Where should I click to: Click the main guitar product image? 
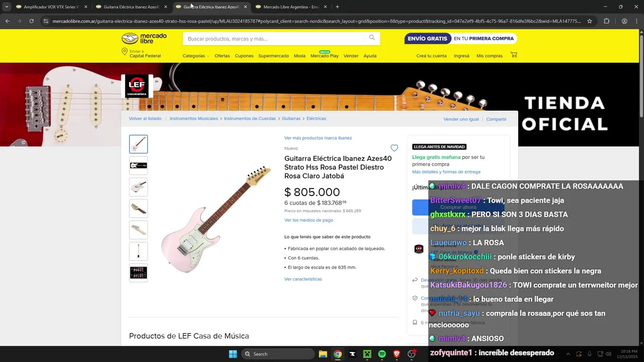(216, 219)
